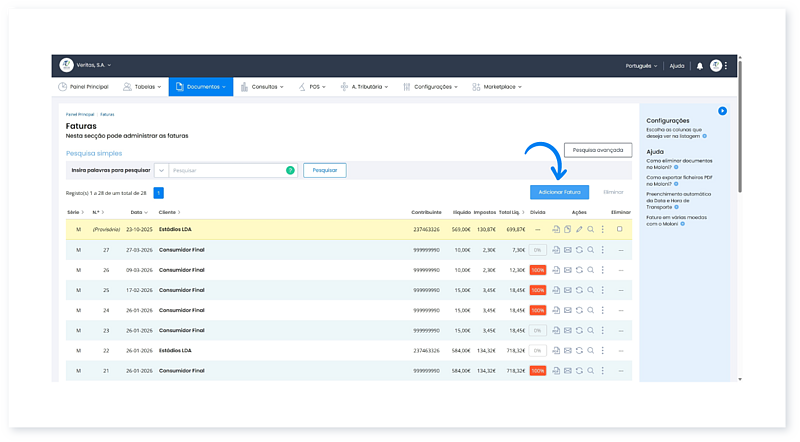Image resolution: width=800 pixels, height=442 pixels.
Task: Expand the Português language selector
Action: pyautogui.click(x=640, y=66)
